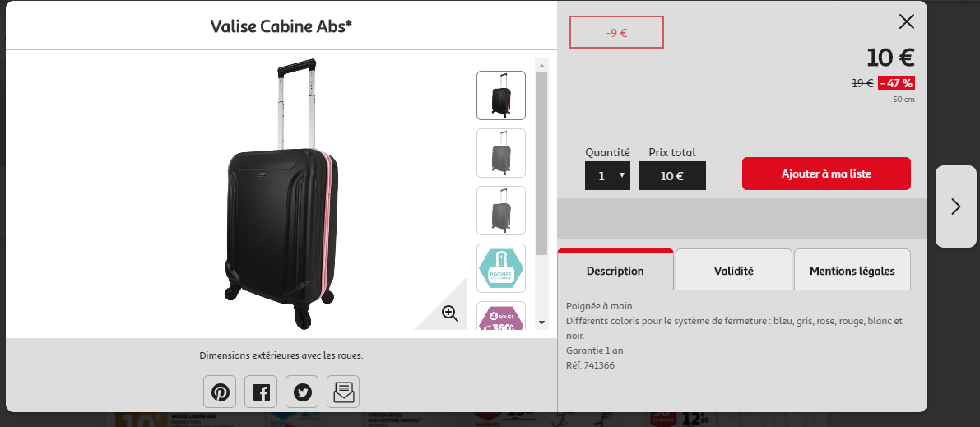
Task: Click the thumbnail list scrollbar
Action: point(541,165)
